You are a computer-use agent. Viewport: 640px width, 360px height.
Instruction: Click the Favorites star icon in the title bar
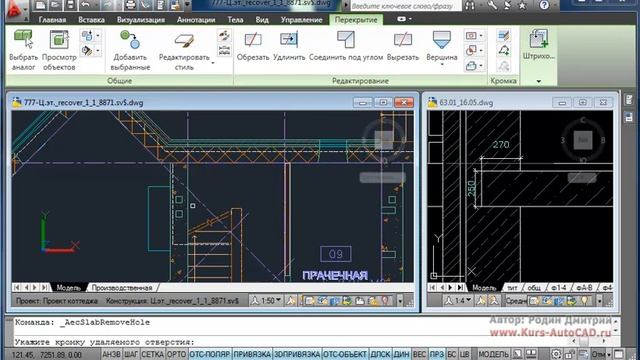pyautogui.click(x=522, y=5)
